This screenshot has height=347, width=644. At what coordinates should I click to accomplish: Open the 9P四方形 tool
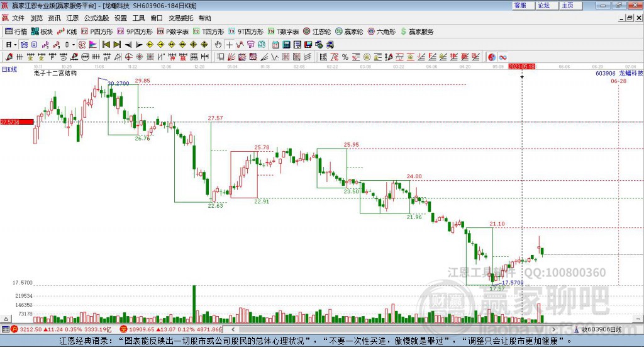pos(135,31)
